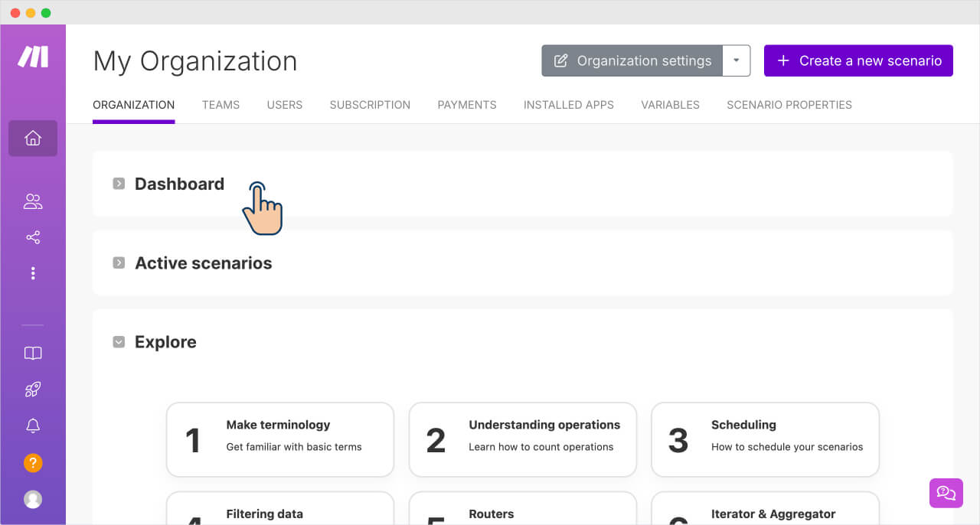Viewport: 980px width, 525px height.
Task: Open the pink chat support bubble
Action: 946,493
